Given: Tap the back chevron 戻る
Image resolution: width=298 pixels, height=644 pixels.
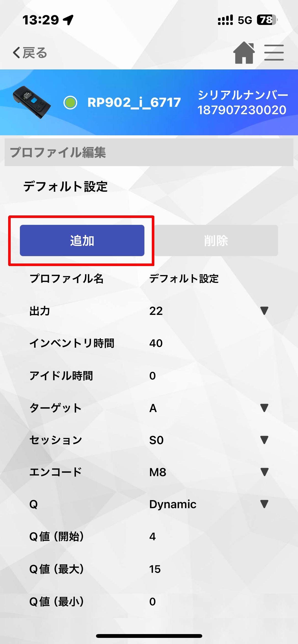Looking at the screenshot, I should tap(30, 53).
